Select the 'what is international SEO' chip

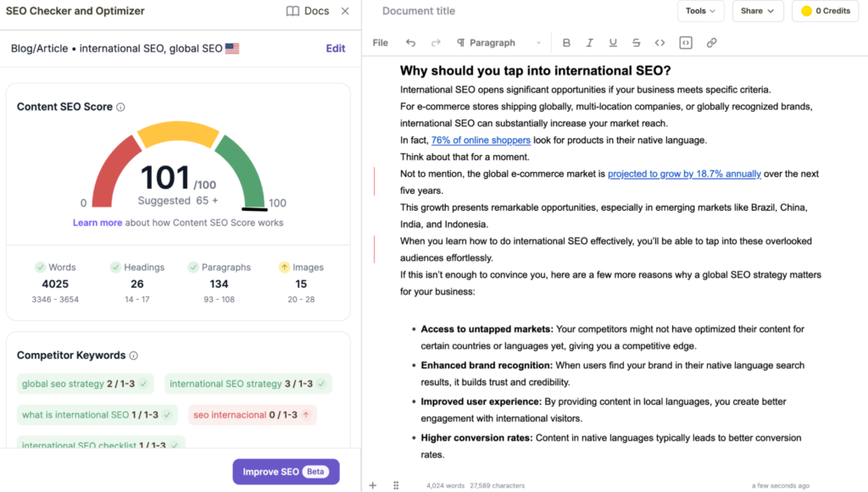click(x=97, y=415)
